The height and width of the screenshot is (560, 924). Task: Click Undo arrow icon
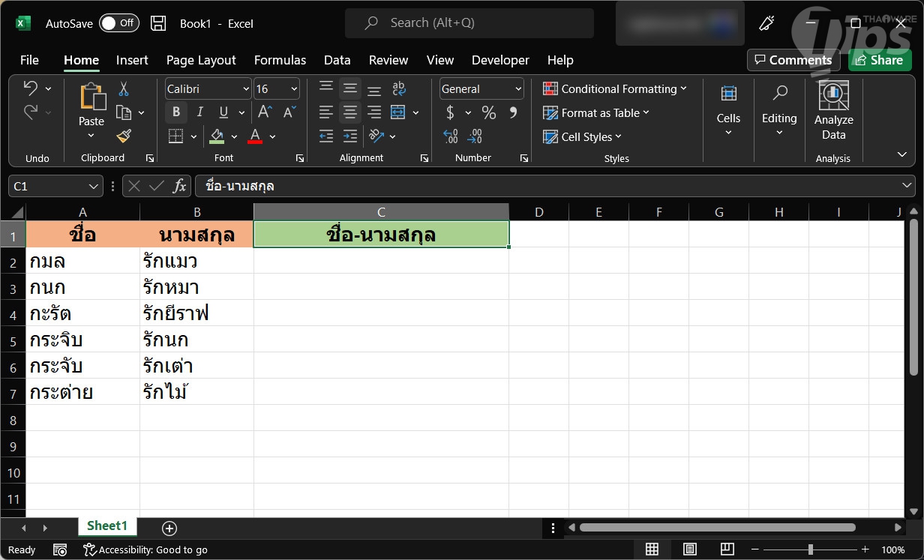pos(31,88)
